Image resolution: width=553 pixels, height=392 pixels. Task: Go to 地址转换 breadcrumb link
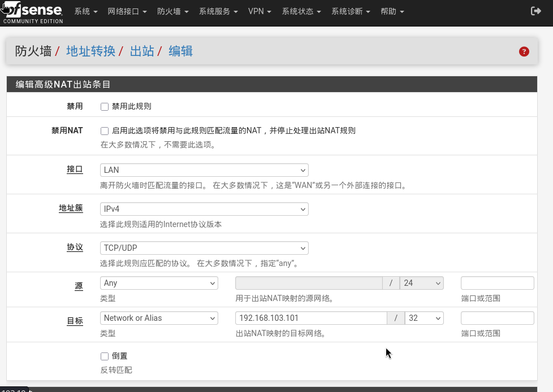[x=90, y=51]
